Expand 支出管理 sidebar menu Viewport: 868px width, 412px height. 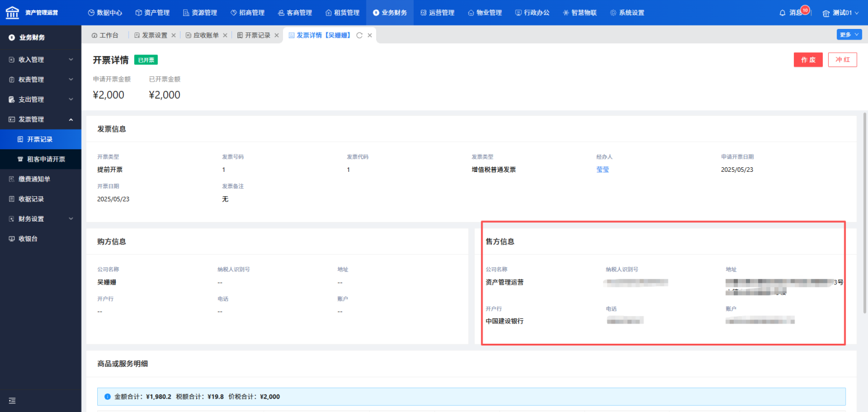click(x=41, y=100)
